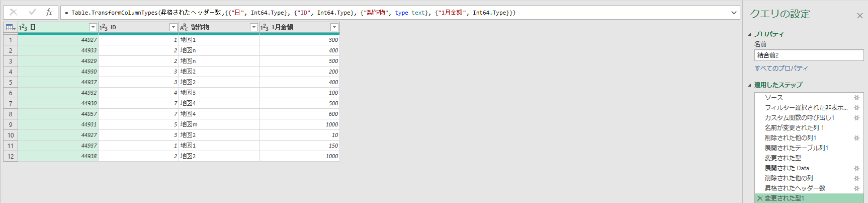This screenshot has width=868, height=203.
Task: Open the table menu icon at grid corner
Action: [10, 27]
